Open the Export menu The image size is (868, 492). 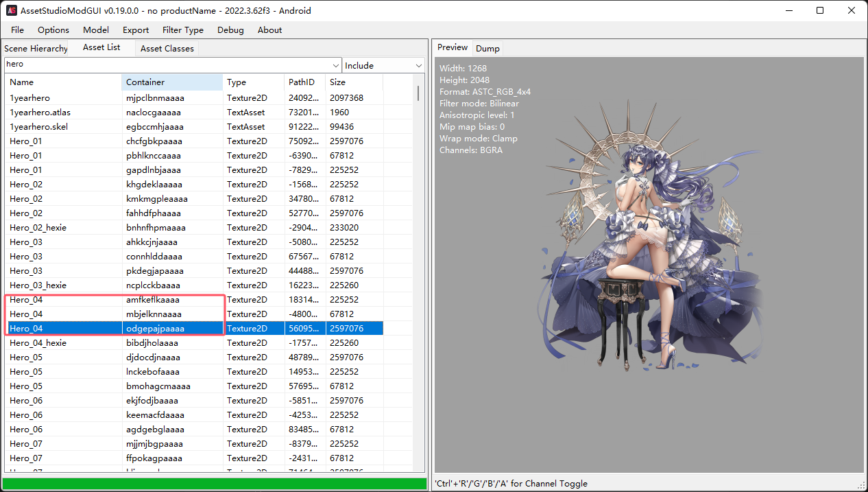click(136, 30)
